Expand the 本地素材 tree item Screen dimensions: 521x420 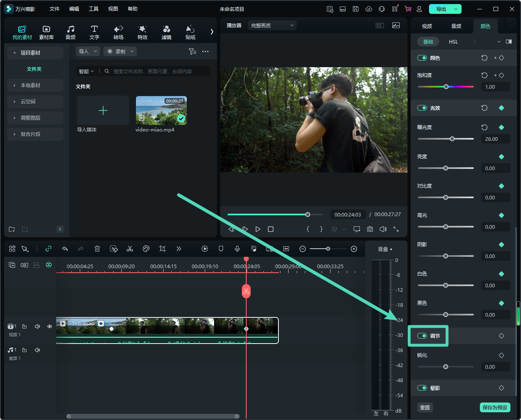[31, 85]
